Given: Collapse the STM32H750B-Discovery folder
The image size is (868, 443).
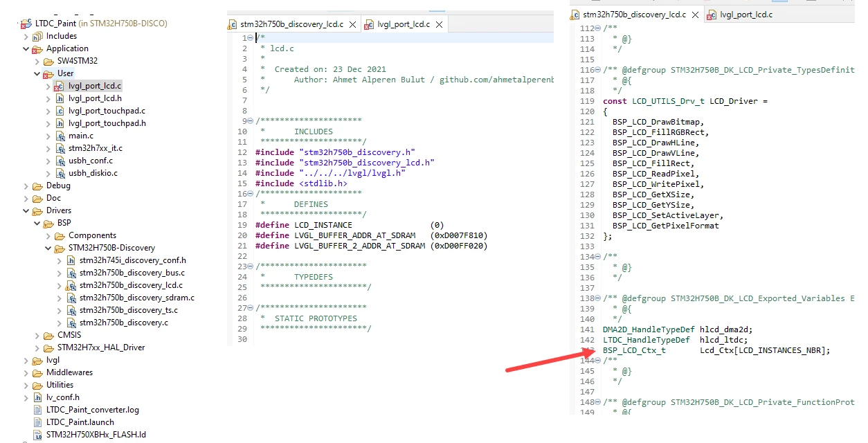Looking at the screenshot, I should click(x=48, y=248).
